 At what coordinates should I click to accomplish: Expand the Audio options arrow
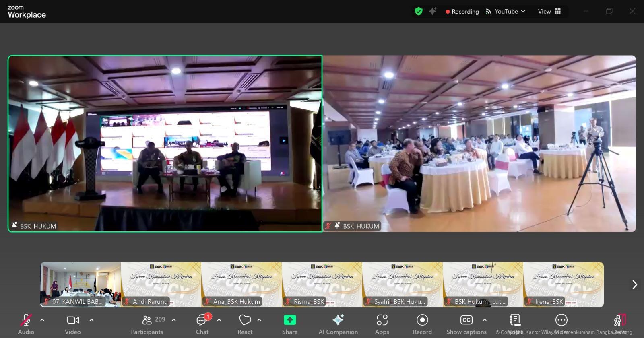(x=42, y=320)
